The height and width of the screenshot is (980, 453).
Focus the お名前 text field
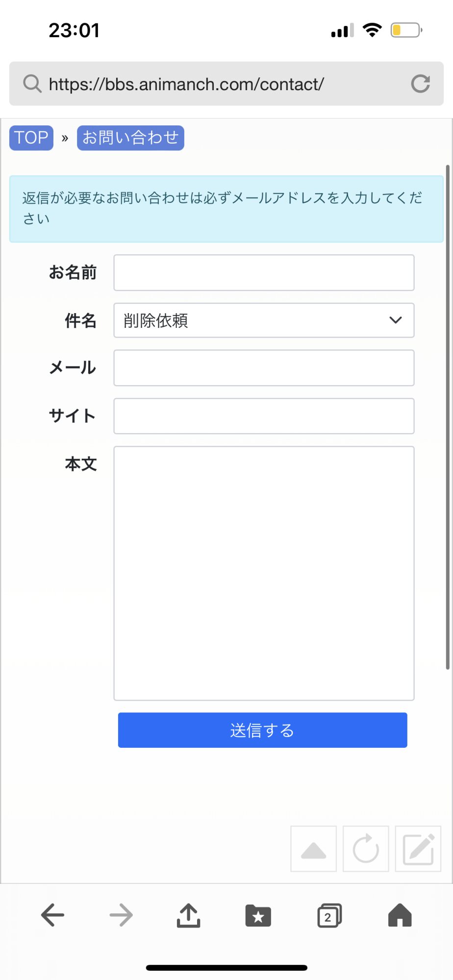click(x=264, y=272)
